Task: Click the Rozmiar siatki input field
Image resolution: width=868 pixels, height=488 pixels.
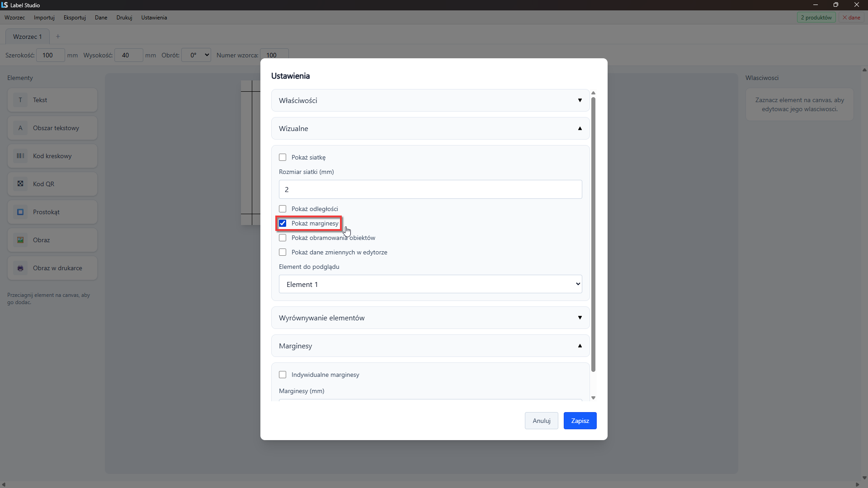Action: pos(430,189)
